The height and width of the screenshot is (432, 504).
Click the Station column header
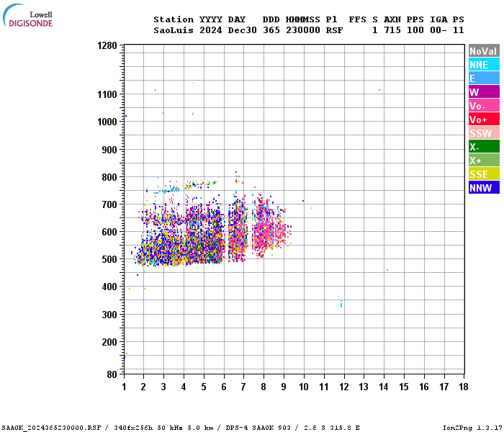pos(174,19)
